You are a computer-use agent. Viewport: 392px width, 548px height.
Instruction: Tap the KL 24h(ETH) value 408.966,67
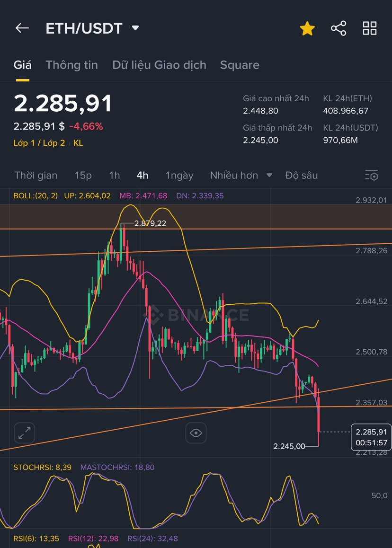coord(346,111)
